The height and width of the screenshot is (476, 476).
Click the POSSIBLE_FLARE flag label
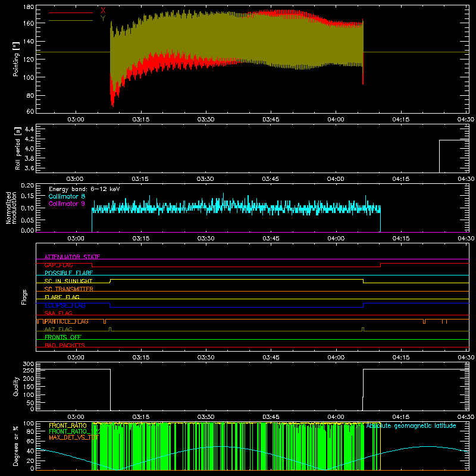tap(68, 273)
